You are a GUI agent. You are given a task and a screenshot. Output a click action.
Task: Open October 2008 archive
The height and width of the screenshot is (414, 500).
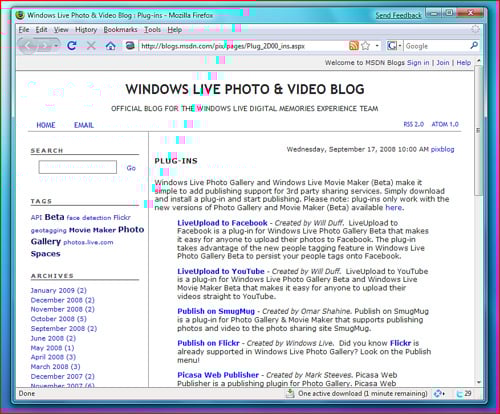pos(59,319)
